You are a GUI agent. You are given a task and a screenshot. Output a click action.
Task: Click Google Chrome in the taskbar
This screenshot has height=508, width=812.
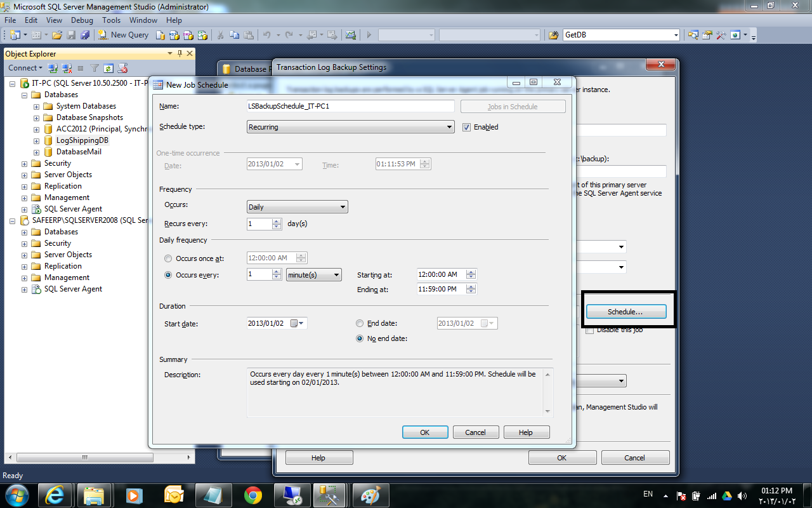click(253, 495)
